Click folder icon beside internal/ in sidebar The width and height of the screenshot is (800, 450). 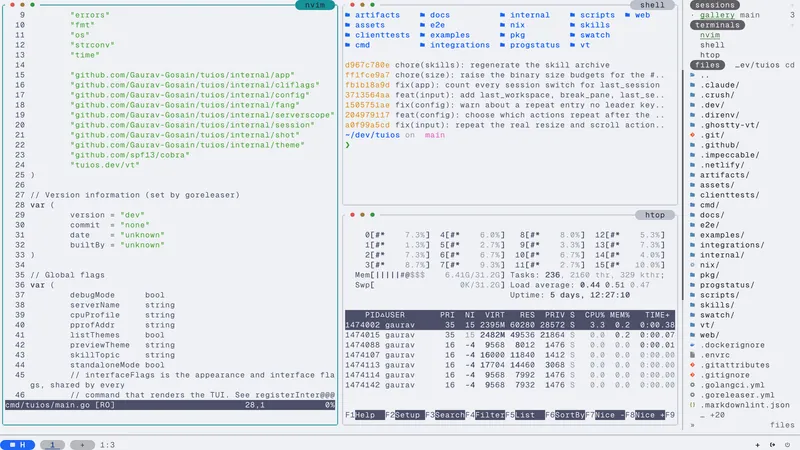[692, 255]
